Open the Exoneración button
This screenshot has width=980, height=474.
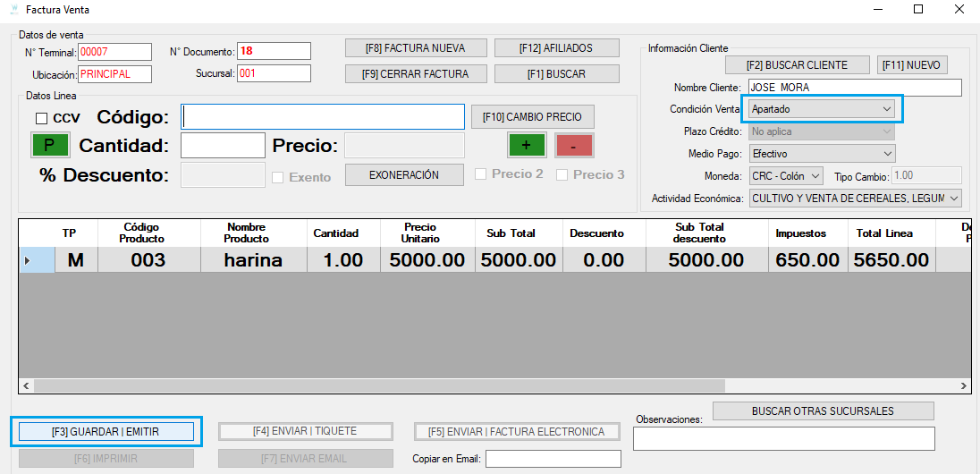pyautogui.click(x=404, y=175)
